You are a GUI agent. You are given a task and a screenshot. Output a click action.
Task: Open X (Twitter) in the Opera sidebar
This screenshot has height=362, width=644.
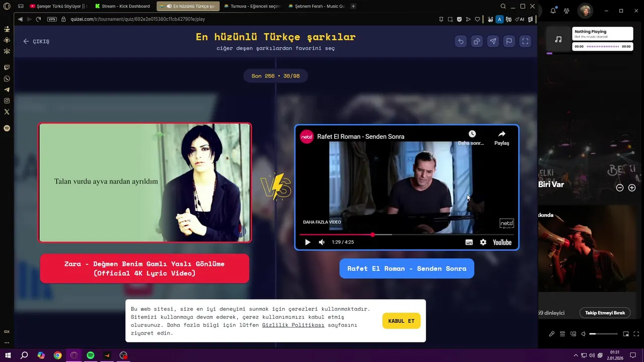[7, 112]
